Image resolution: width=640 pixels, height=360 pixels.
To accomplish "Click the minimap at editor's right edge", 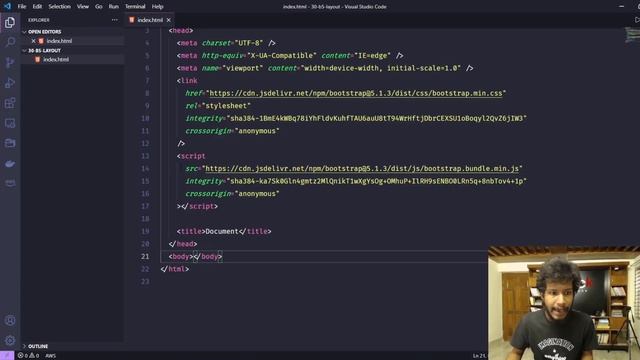I will pos(632,35).
